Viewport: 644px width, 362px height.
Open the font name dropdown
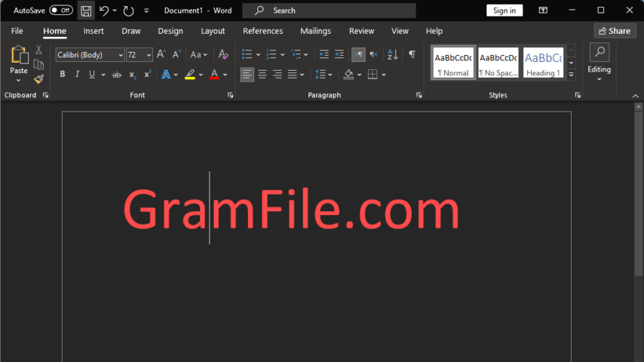point(121,55)
